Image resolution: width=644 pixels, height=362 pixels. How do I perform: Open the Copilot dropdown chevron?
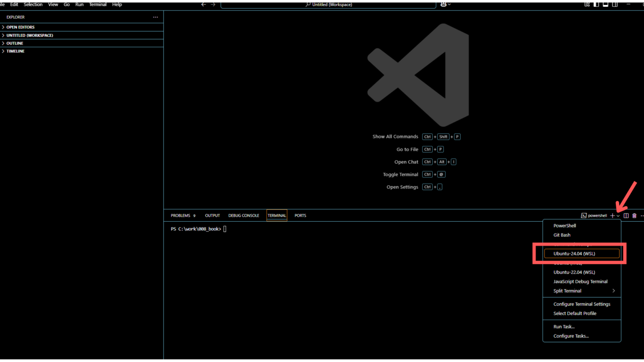pyautogui.click(x=449, y=5)
